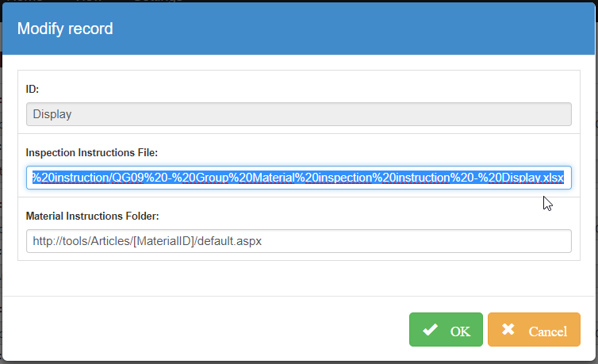Click "Display.xlsx" at end of file path
Viewport: 598px width, 364px height.
532,178
